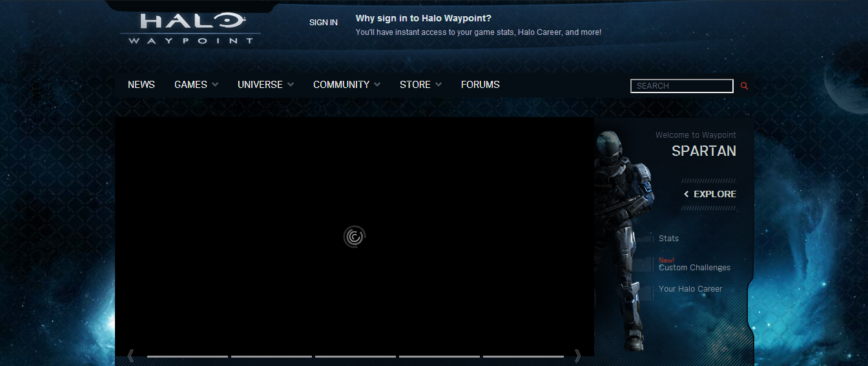868x366 pixels.
Task: Open the Universe menu
Action: (x=260, y=85)
